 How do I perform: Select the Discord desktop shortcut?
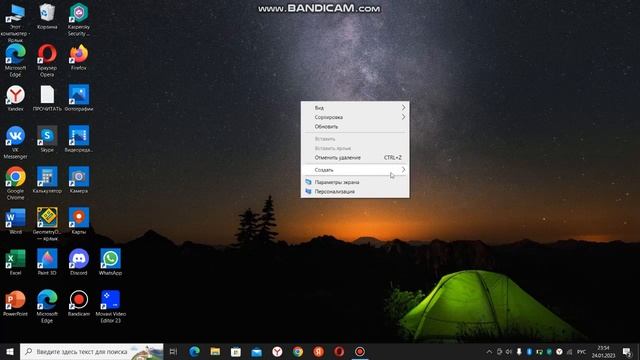coord(79,262)
